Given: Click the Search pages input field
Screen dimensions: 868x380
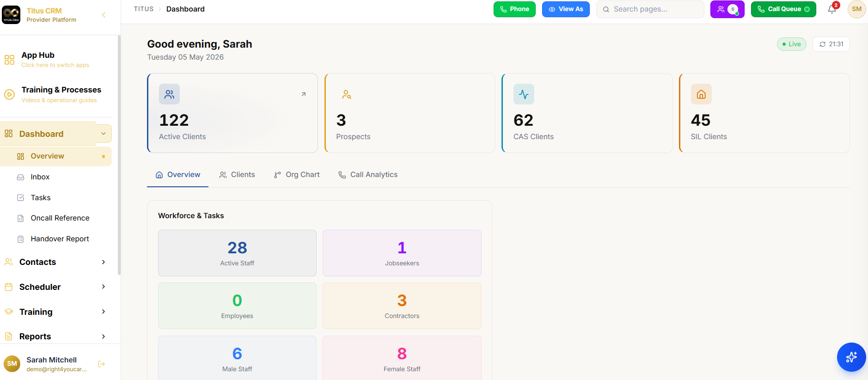Looking at the screenshot, I should [650, 9].
